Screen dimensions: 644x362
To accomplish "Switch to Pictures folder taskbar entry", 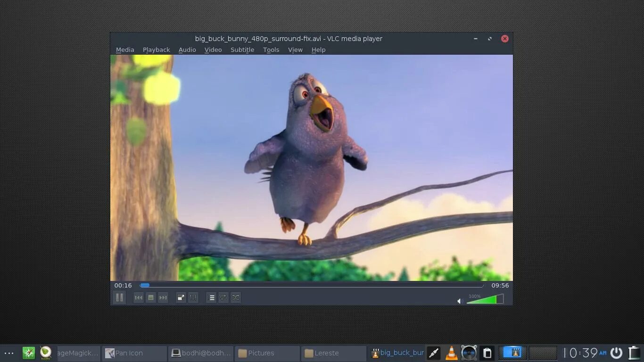I will 267,353.
